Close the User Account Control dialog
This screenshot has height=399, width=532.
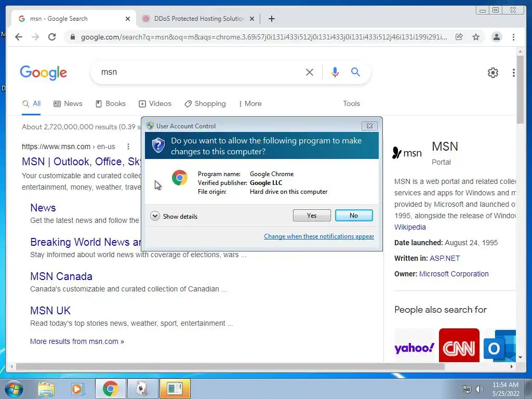pos(369,126)
